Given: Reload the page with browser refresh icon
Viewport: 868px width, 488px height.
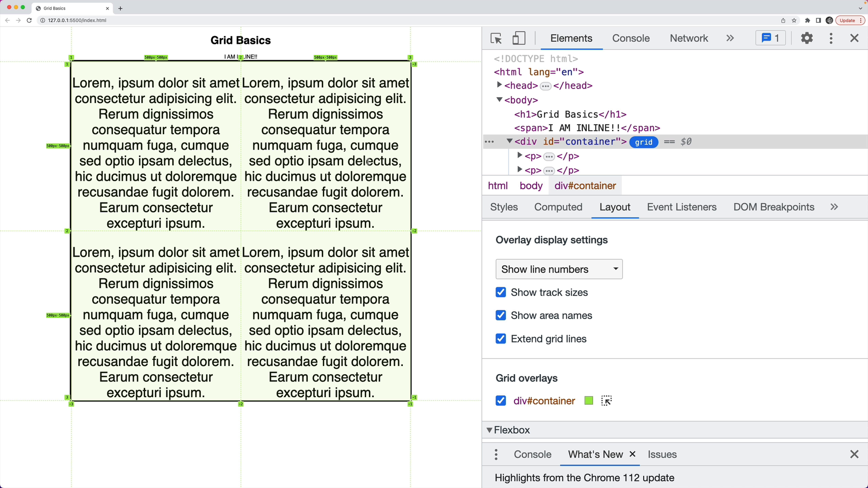Looking at the screenshot, I should pos(29,20).
